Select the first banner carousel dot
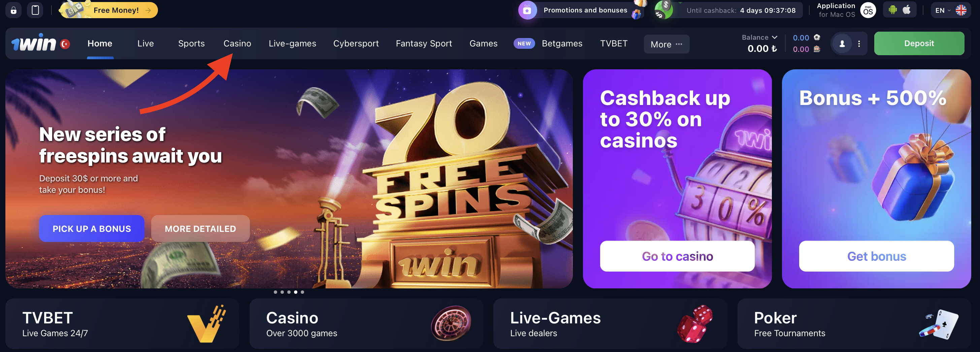 pyautogui.click(x=275, y=292)
